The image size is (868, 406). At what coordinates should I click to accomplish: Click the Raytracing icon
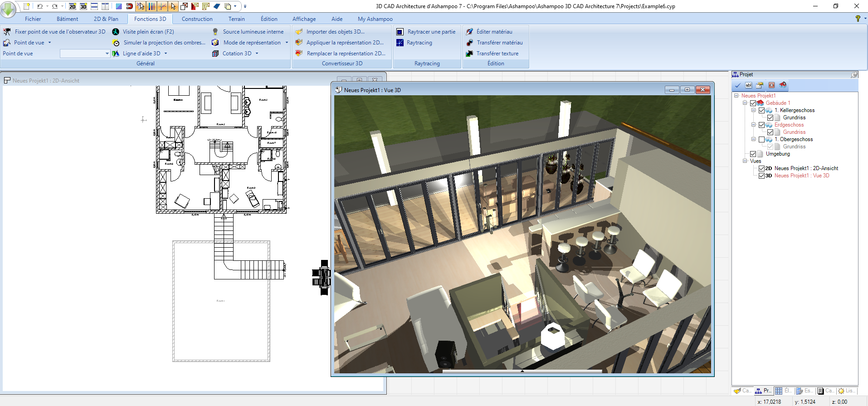pyautogui.click(x=400, y=43)
